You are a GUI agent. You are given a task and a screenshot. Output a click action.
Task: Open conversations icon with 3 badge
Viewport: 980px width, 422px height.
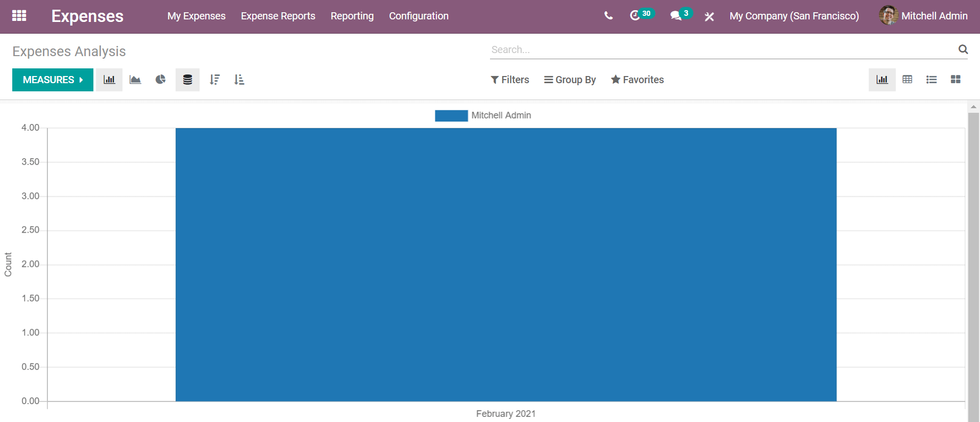681,15
